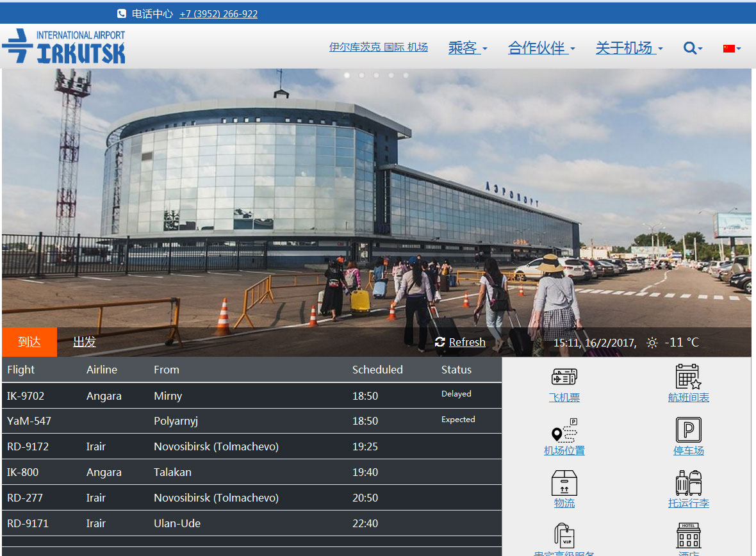
Task: Call the phone number +7 (3952) 266-922
Action: click(x=218, y=13)
